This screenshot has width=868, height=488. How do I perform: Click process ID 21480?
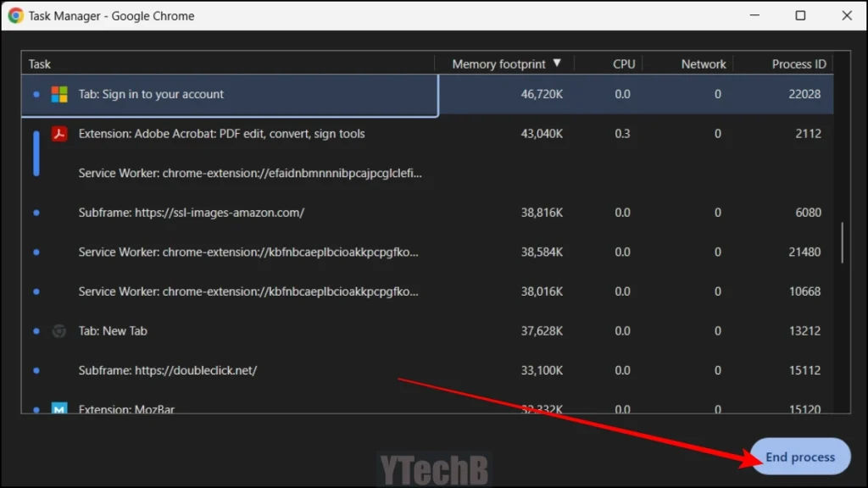(804, 252)
